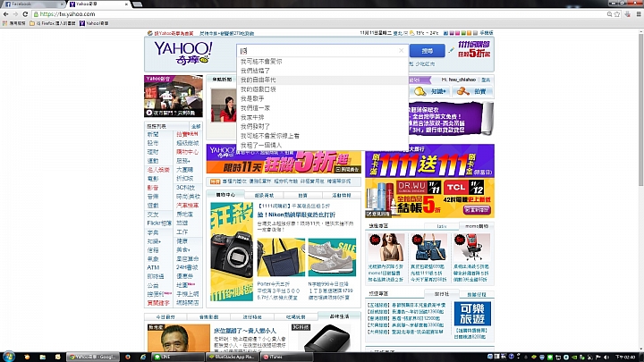Pick the green theme color swatch
Image resolution: width=644 pixels, height=362 pixels.
tap(463, 33)
